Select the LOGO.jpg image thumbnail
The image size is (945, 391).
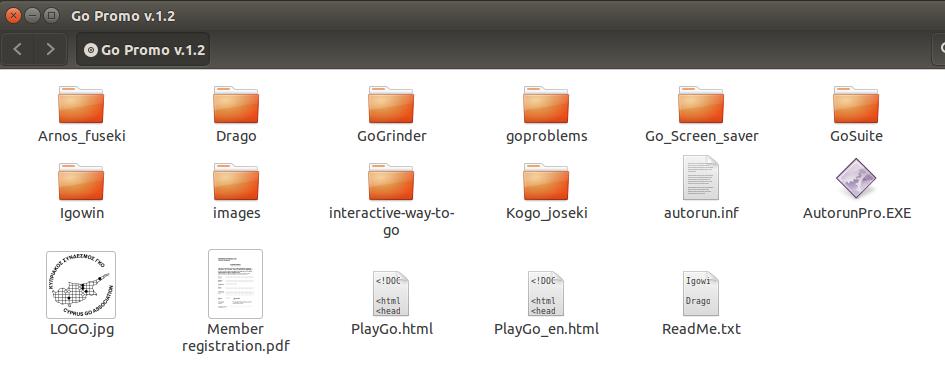[x=81, y=285]
